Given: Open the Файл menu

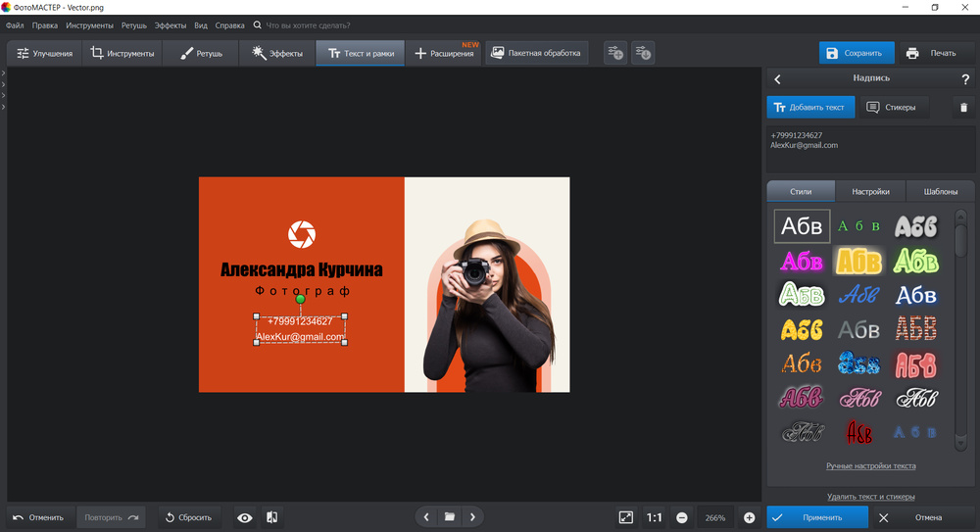Looking at the screenshot, I should click(15, 25).
